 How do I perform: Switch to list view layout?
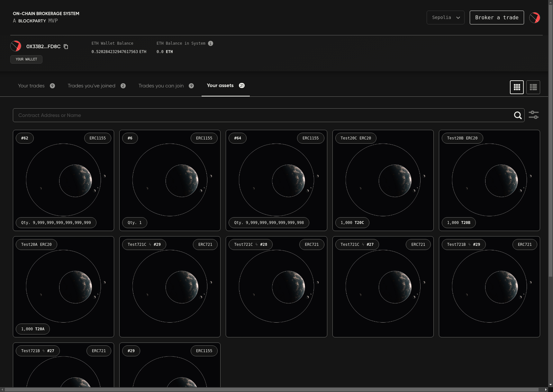coord(533,87)
